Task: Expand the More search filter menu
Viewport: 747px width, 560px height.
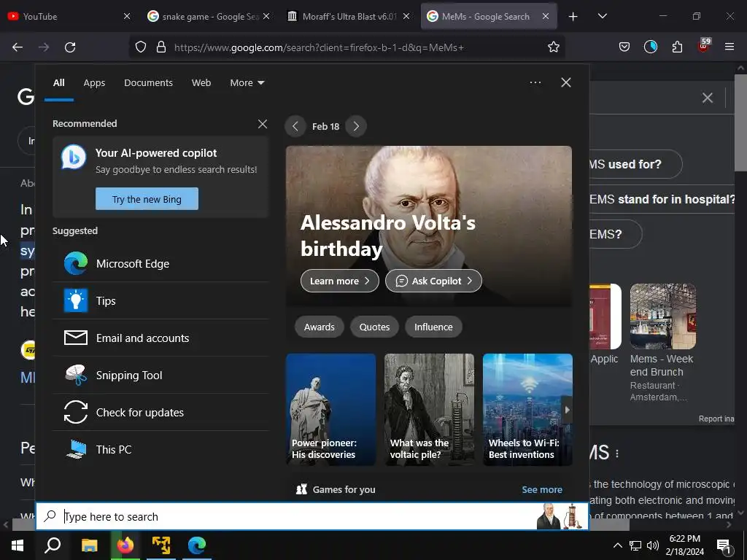Action: pos(247,83)
